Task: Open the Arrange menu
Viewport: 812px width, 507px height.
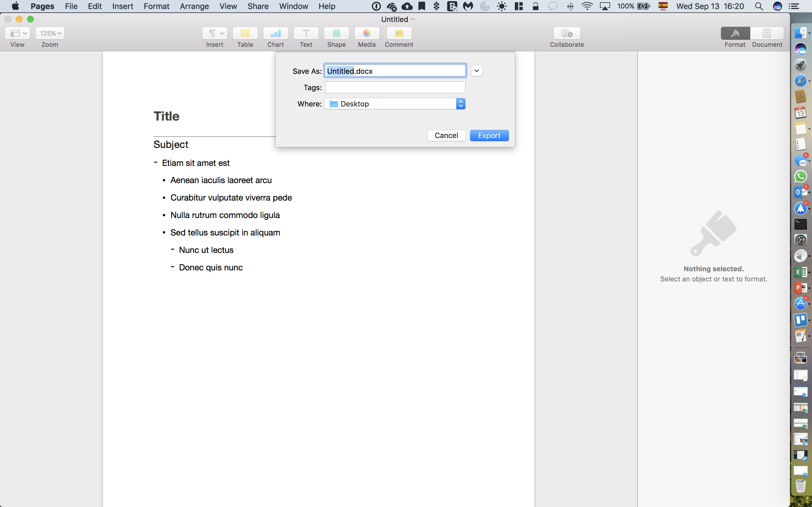Action: click(x=194, y=6)
